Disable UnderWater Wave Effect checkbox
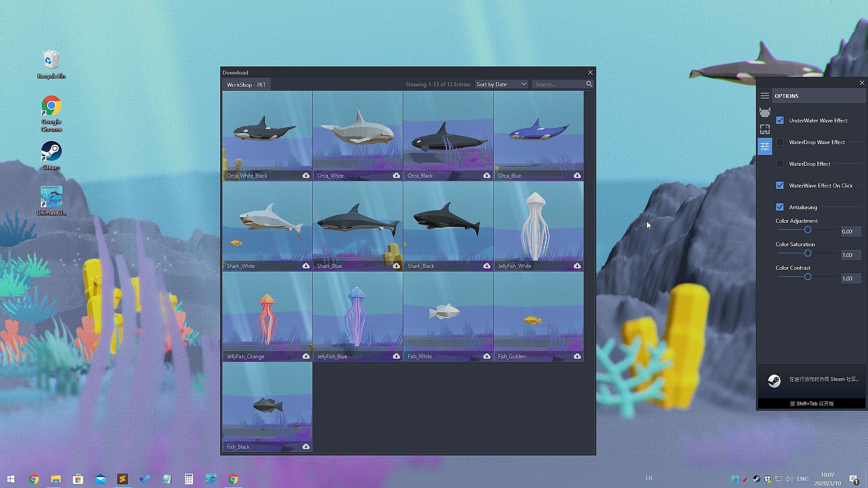The image size is (868, 488). pyautogui.click(x=780, y=120)
